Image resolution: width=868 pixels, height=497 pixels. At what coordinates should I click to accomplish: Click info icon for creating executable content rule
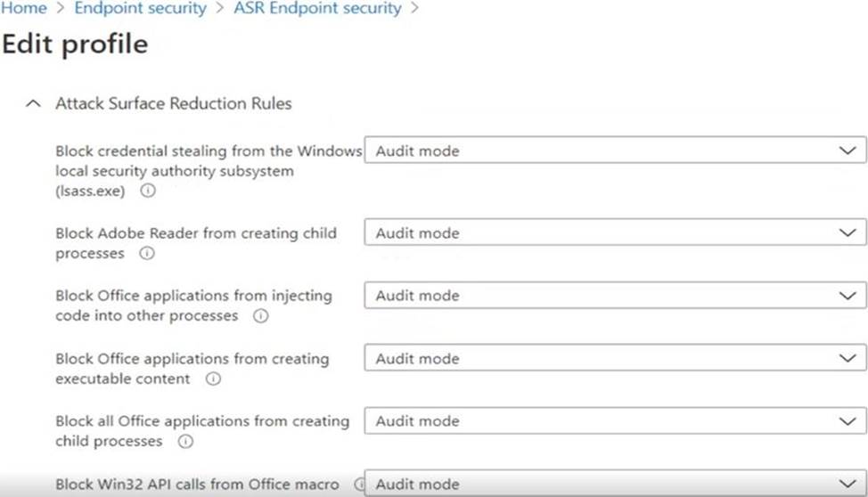[x=213, y=379]
